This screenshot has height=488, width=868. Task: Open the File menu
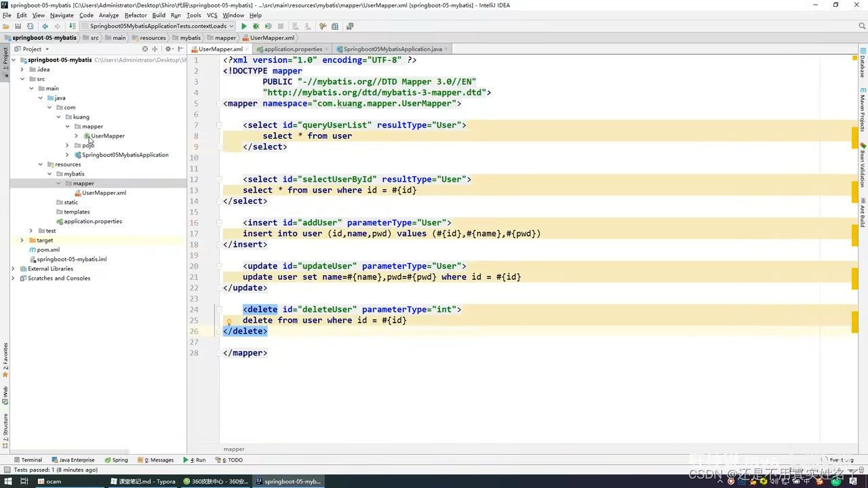coord(7,15)
